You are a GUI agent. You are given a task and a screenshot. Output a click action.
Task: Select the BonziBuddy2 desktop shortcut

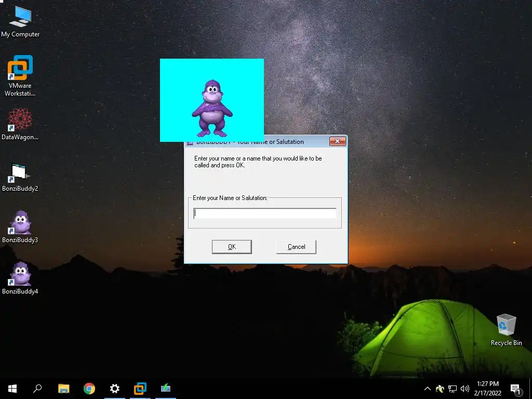20,177
